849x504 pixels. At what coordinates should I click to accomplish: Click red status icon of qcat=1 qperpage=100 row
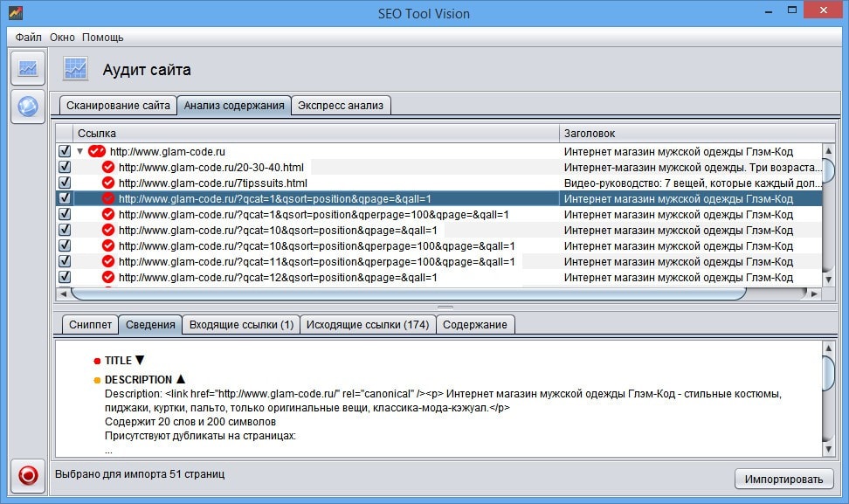[108, 214]
